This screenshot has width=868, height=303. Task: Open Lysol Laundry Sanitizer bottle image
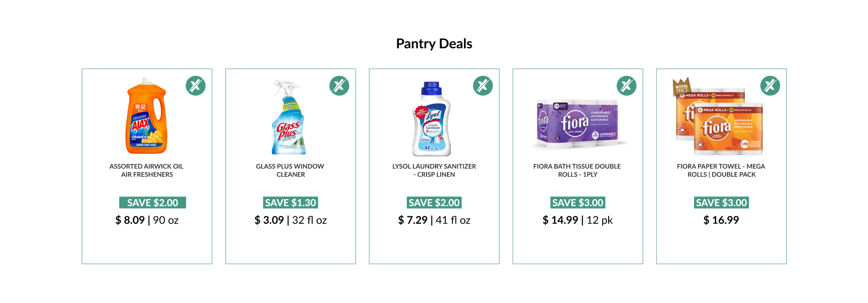pyautogui.click(x=432, y=119)
